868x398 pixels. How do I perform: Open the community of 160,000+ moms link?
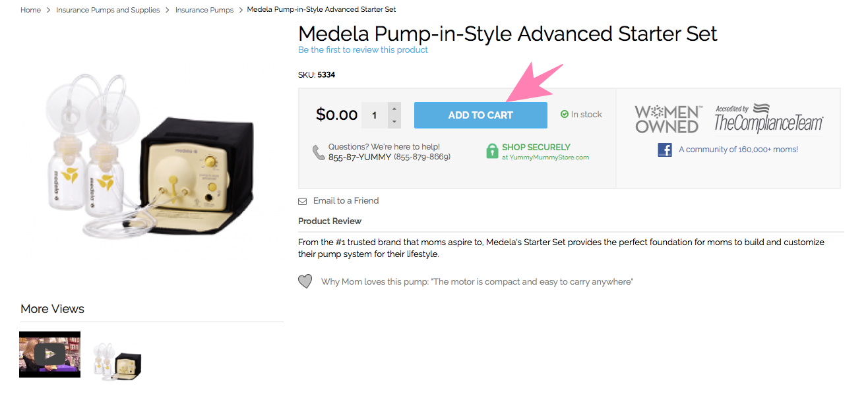click(738, 150)
